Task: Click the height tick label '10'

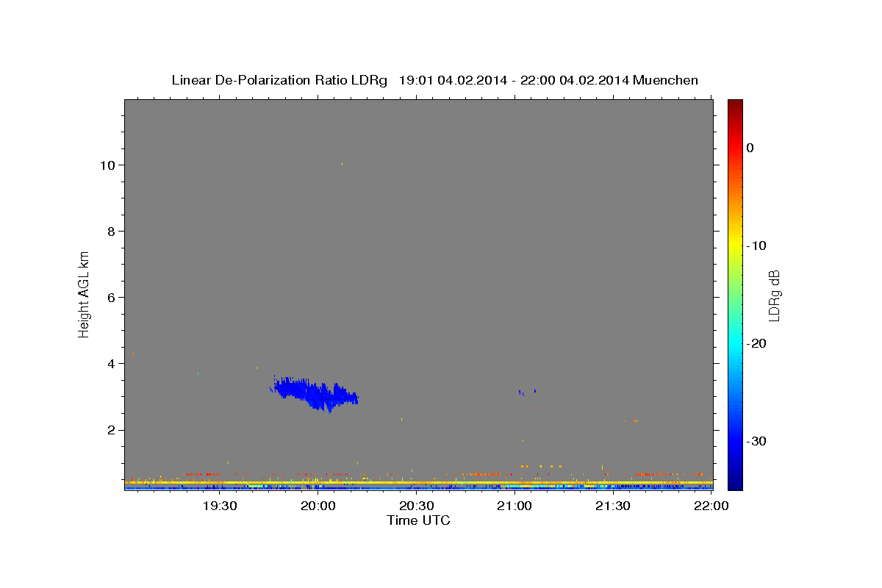Action: 108,165
